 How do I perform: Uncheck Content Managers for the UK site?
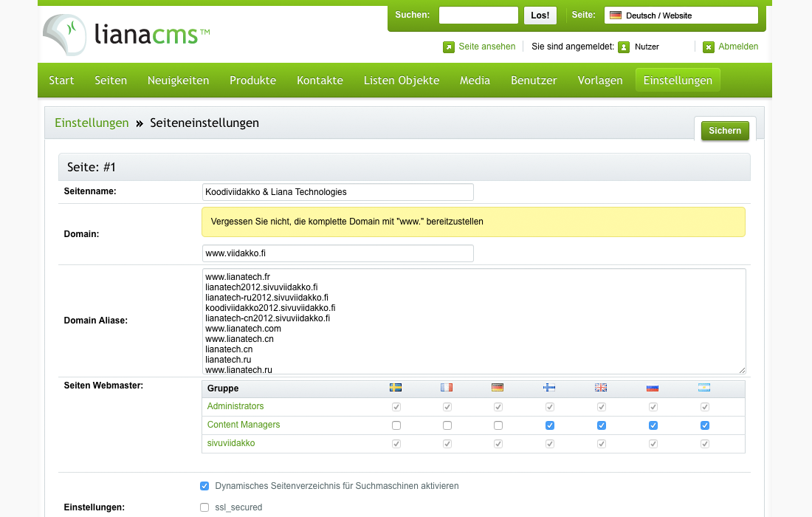tap(601, 425)
